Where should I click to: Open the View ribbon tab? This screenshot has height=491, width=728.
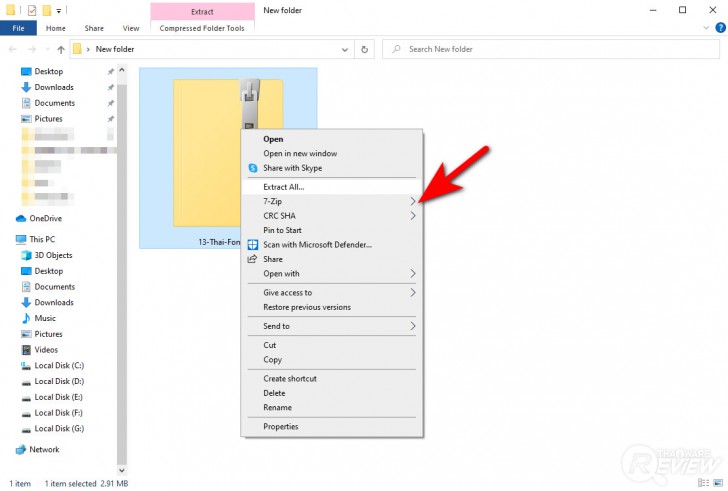click(x=131, y=28)
